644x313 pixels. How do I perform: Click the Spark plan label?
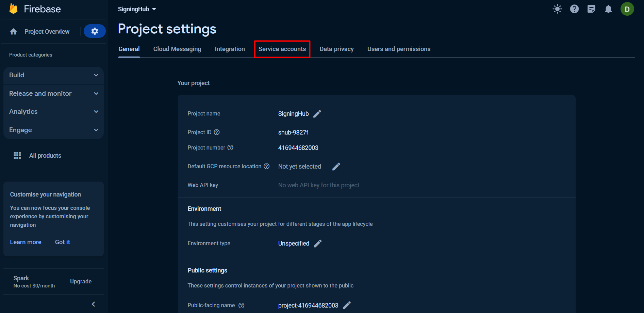tap(21, 278)
